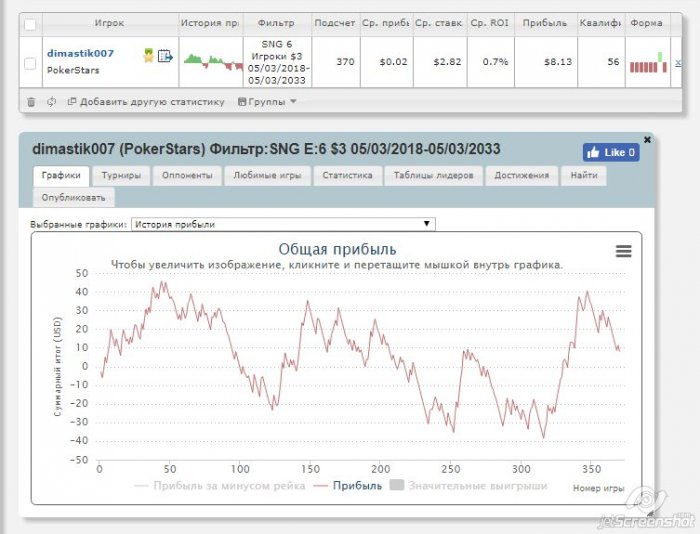Click the Общая прибыль chart title
Viewport: 700px width, 534px height.
click(337, 249)
